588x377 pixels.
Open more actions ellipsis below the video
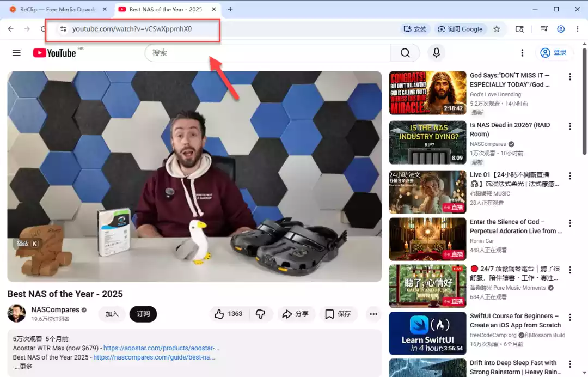pos(373,314)
